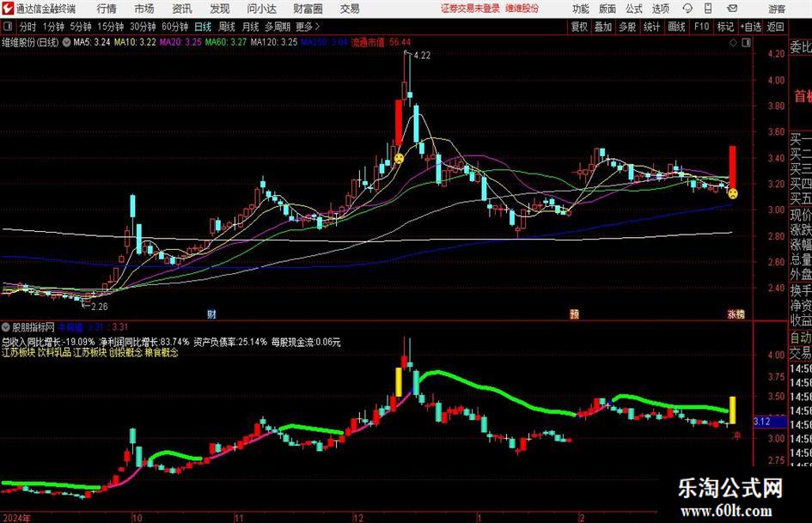Open the 行情 menu
This screenshot has width=812, height=523.
click(107, 9)
